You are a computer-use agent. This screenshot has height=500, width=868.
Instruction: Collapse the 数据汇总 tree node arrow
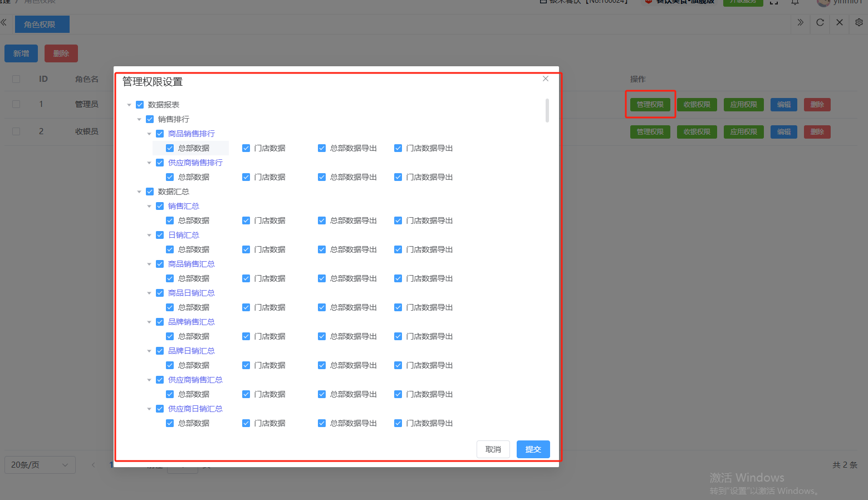click(x=139, y=192)
